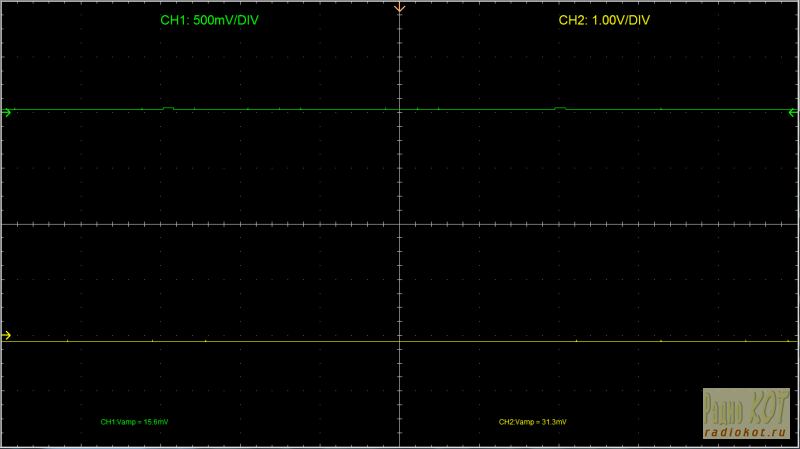
Task: Click the yellow CH2 trace line
Action: point(300,342)
